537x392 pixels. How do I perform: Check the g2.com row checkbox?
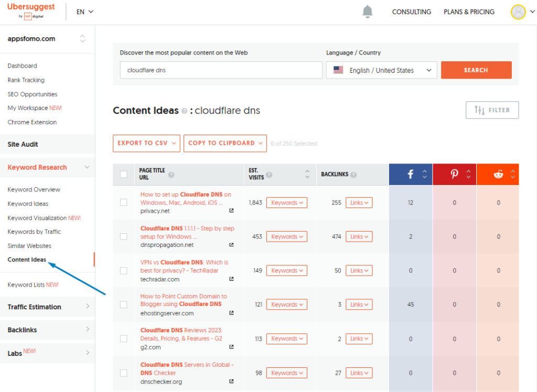[x=124, y=338]
